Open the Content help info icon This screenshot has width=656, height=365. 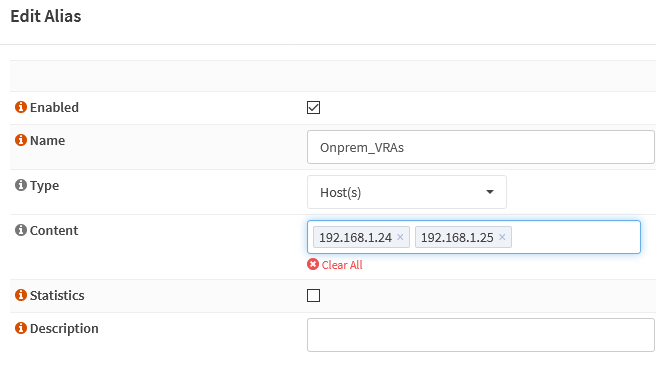(21, 230)
